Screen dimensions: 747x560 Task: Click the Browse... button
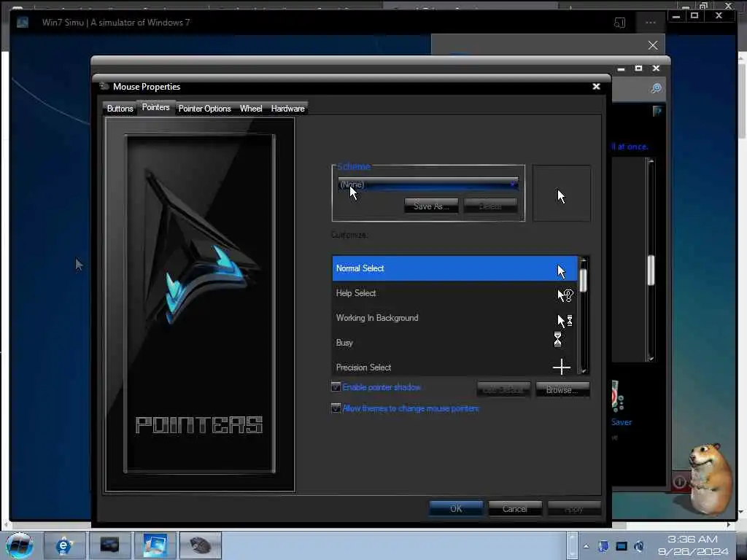click(x=562, y=389)
